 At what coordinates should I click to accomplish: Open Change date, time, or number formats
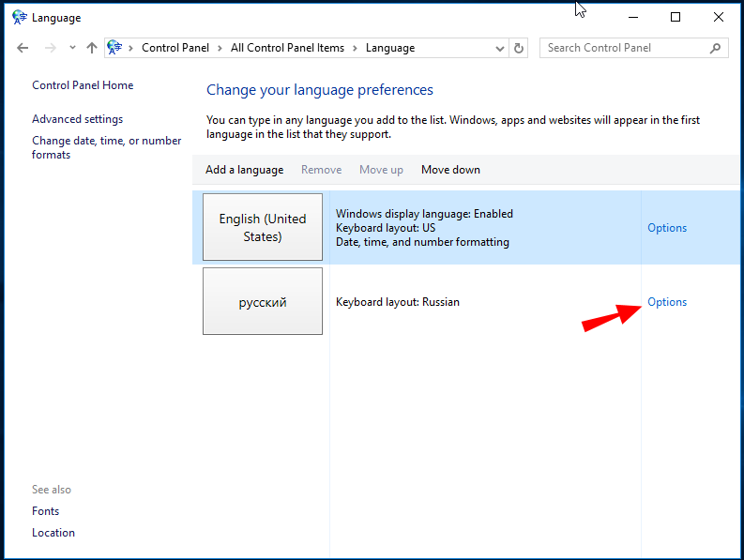pos(106,147)
